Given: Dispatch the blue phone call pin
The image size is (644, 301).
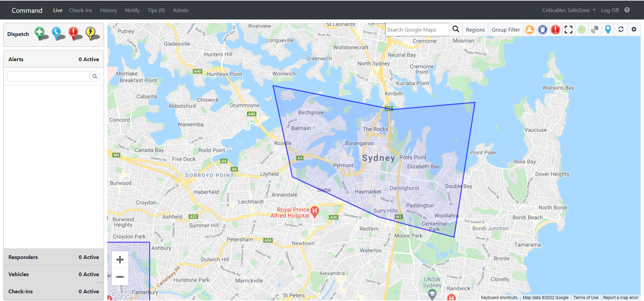Looking at the screenshot, I should point(57,34).
